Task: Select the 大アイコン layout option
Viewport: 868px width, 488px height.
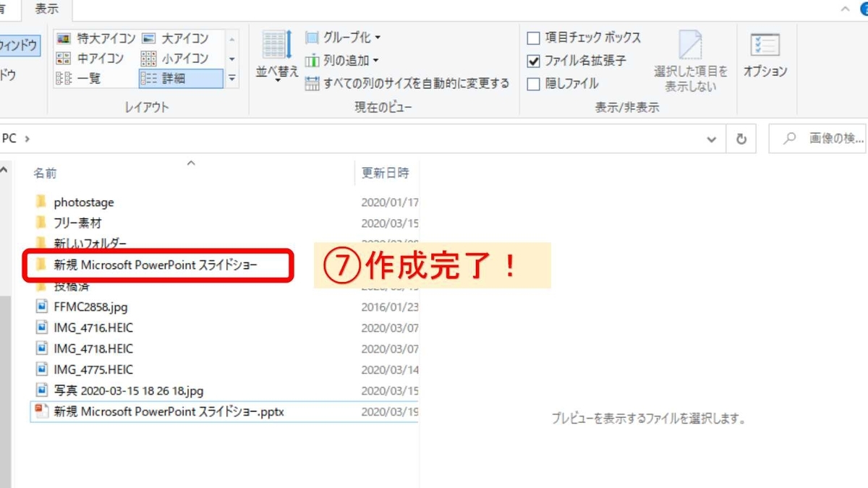Action: (174, 38)
